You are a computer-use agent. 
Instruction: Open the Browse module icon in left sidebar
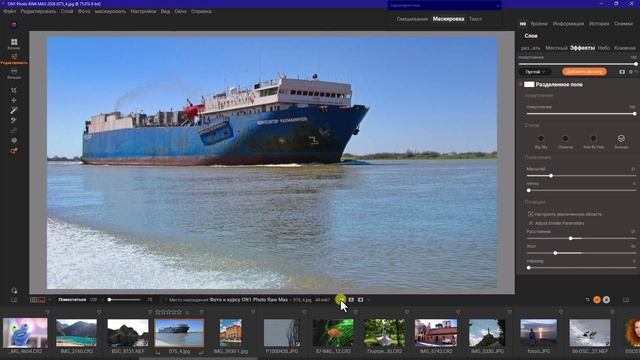[x=14, y=42]
